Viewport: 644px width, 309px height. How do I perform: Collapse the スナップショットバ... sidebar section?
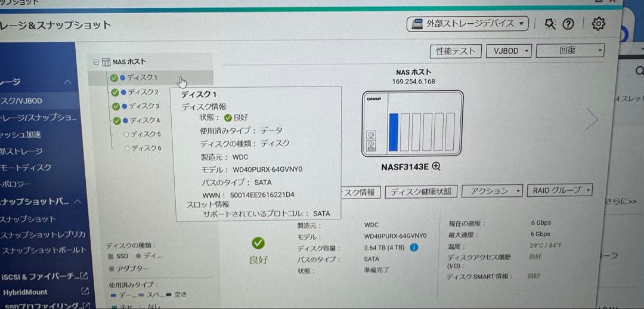[78, 202]
